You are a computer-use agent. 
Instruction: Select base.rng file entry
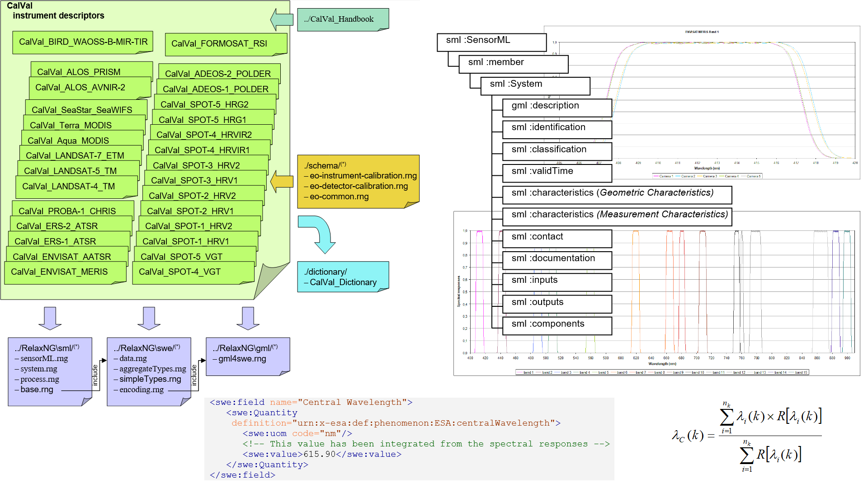coord(37,389)
